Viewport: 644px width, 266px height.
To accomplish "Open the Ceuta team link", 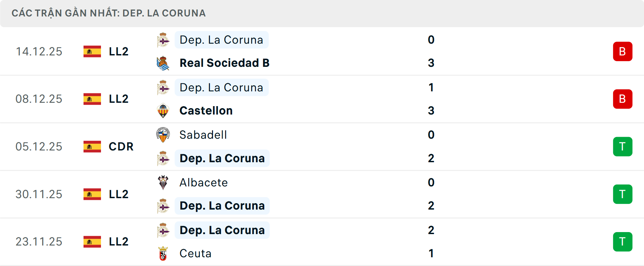I will pyautogui.click(x=195, y=254).
